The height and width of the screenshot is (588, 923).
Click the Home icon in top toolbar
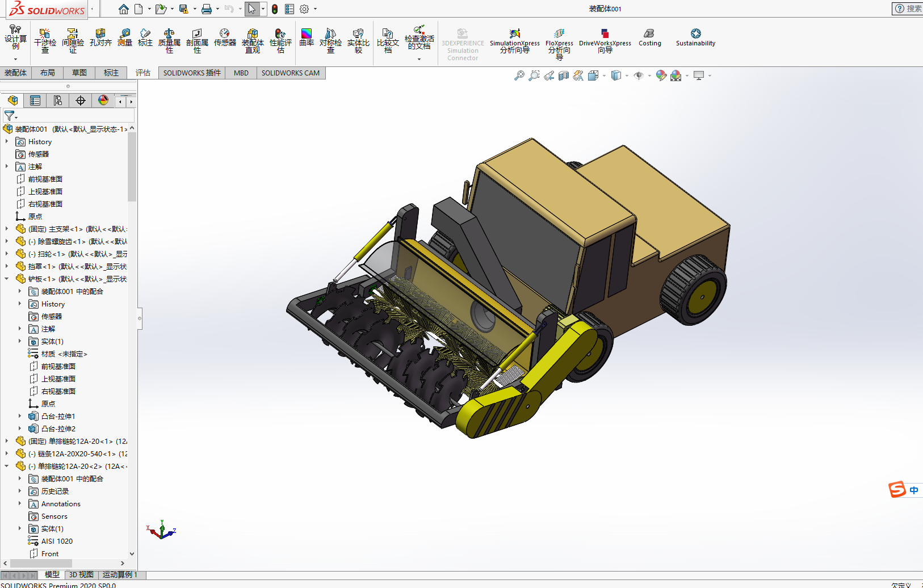pos(124,9)
